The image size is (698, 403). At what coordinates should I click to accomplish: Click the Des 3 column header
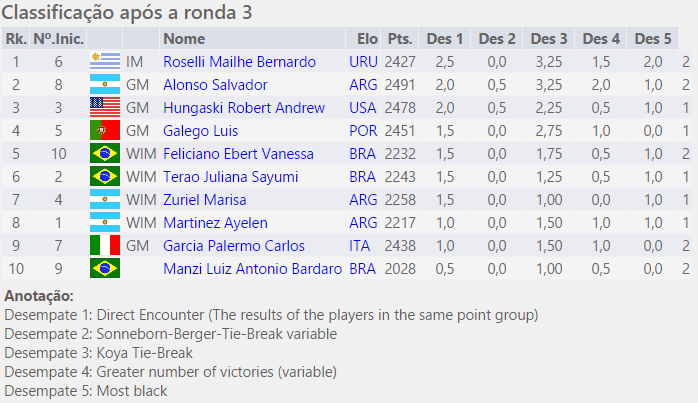tap(549, 39)
